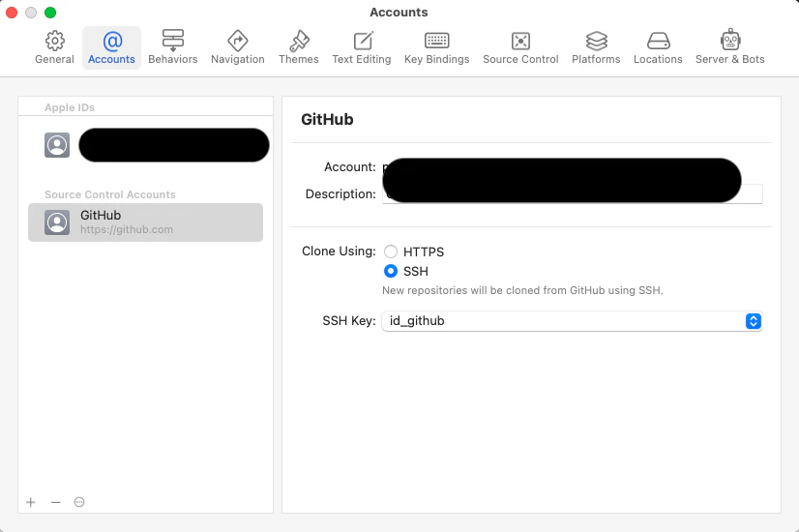The width and height of the screenshot is (799, 532).
Task: Click the github.com URL subtitle text
Action: 127,230
